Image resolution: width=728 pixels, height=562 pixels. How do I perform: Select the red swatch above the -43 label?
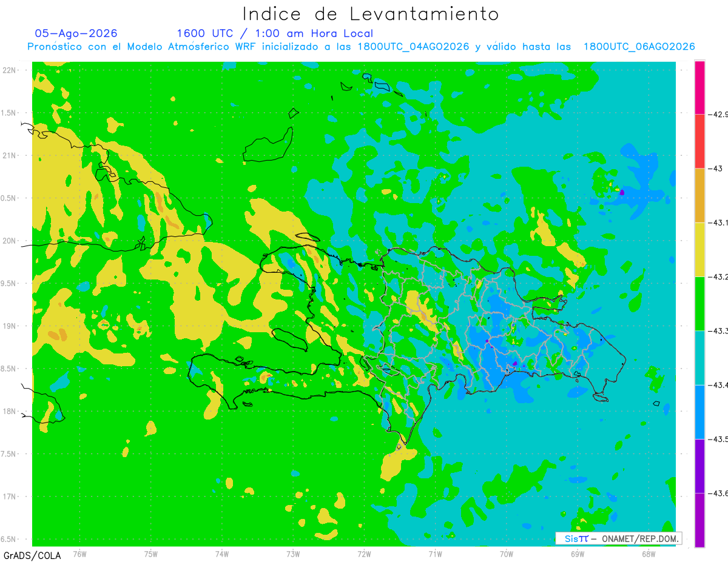click(x=699, y=141)
